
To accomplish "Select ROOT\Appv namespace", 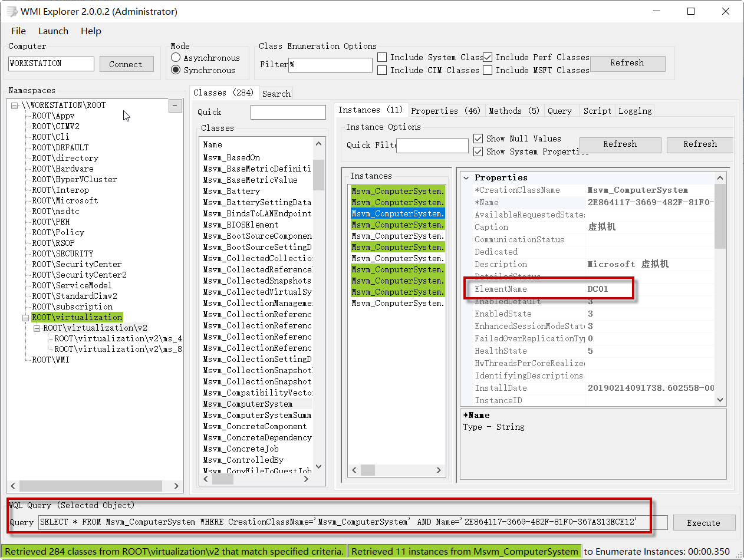I will point(53,116).
